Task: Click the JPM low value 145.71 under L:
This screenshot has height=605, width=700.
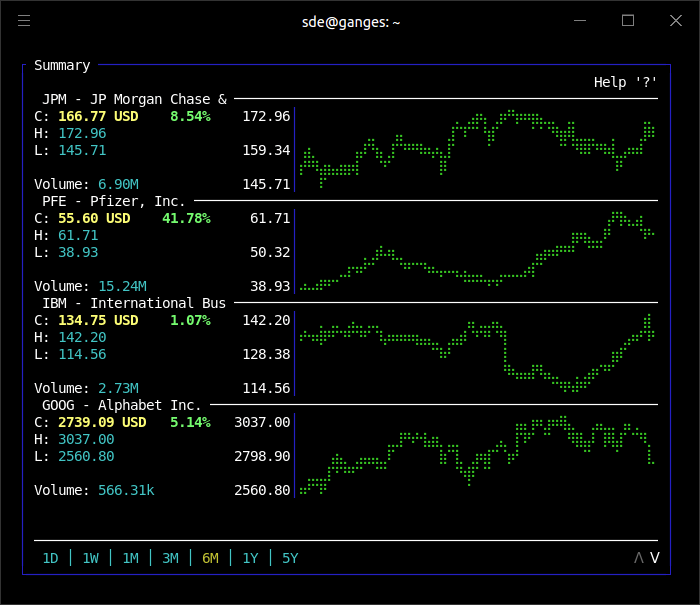Action: (x=82, y=150)
